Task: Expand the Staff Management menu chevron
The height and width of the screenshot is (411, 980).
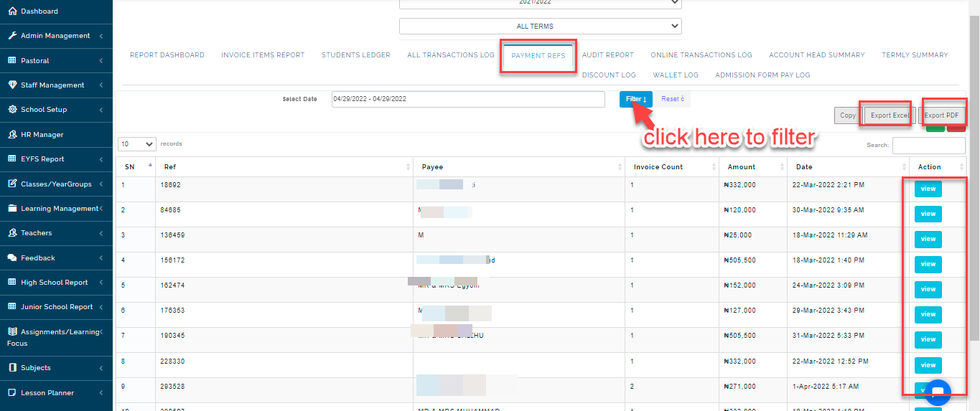Action: click(x=101, y=85)
